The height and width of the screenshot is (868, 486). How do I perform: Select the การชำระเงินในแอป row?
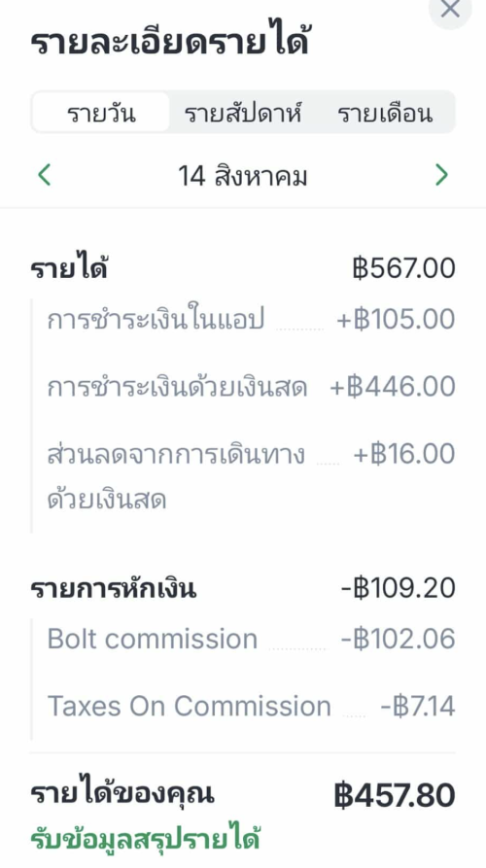pos(251,320)
